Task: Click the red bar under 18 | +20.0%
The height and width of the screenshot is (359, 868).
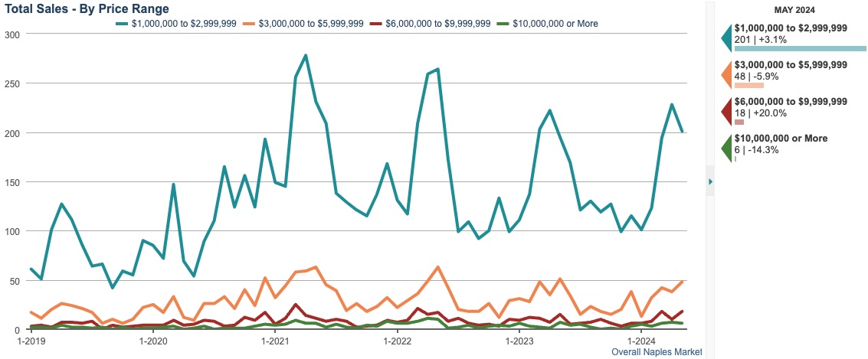Action: pyautogui.click(x=739, y=122)
